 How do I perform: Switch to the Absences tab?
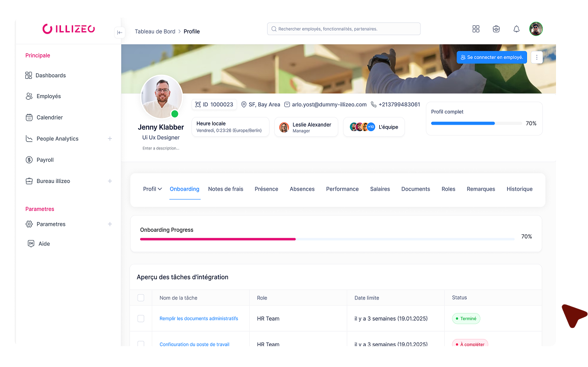click(x=302, y=189)
